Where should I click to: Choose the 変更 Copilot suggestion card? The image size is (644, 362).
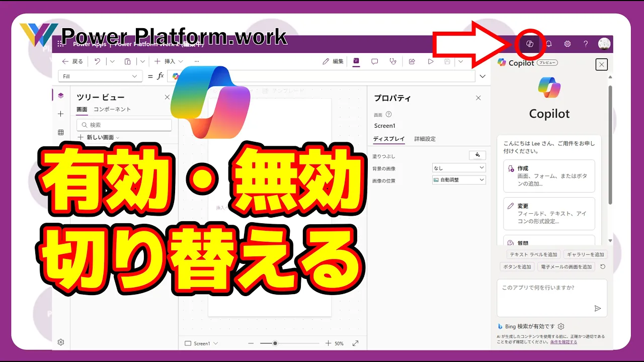coord(549,214)
